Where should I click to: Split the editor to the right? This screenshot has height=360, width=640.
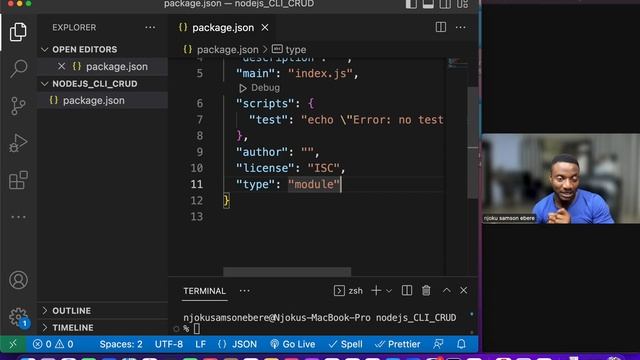441,27
